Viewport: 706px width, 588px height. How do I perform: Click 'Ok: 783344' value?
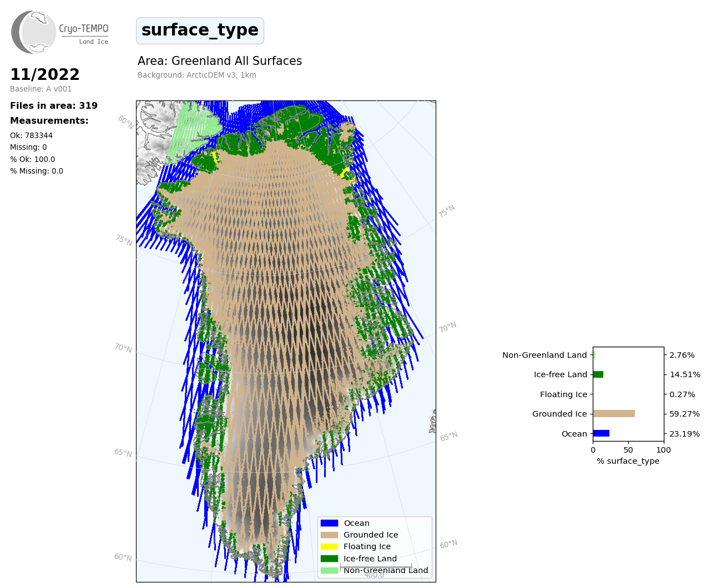(x=32, y=135)
